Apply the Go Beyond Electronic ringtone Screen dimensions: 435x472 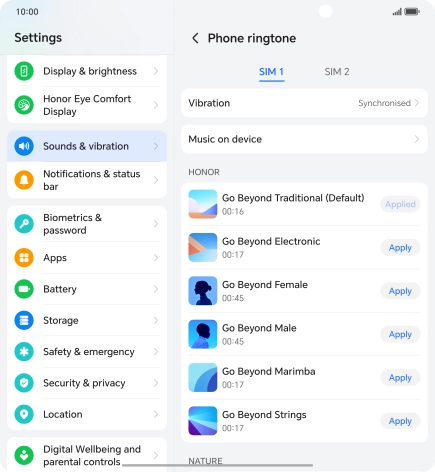[x=400, y=248]
